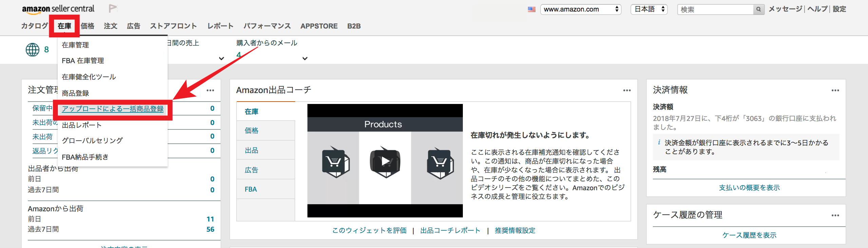This screenshot has height=248, width=868.
Task: Click the 8 next to the globe
Action: coord(46,50)
